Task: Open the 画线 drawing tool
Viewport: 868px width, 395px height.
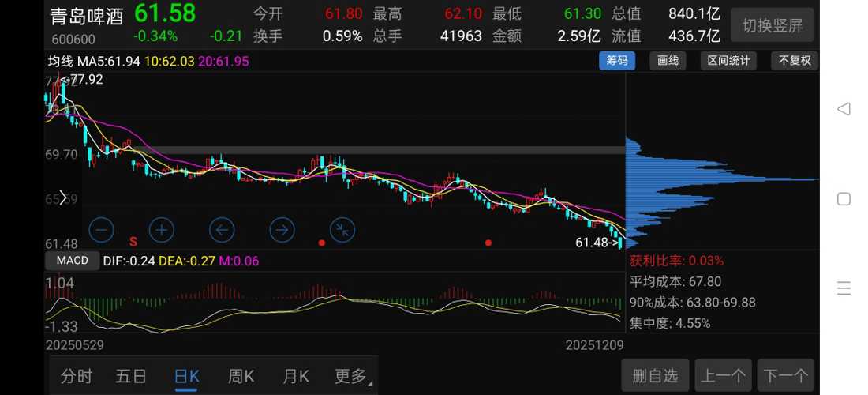Action: [x=668, y=60]
